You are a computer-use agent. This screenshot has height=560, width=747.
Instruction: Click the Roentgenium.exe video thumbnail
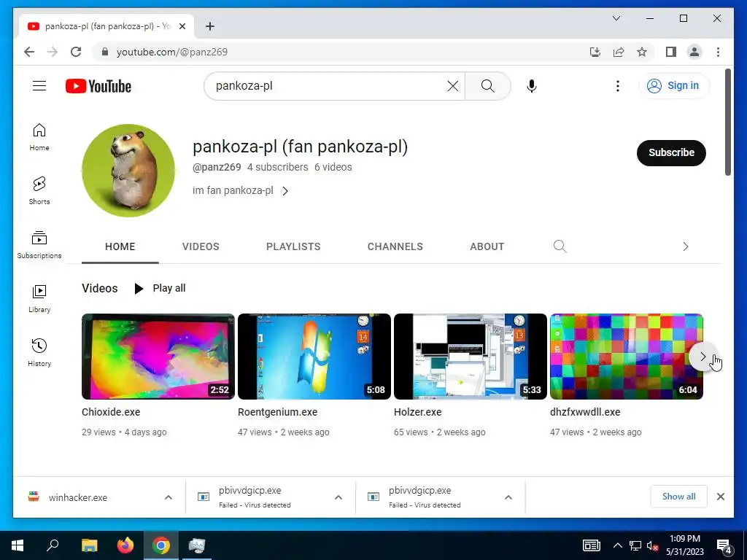point(314,356)
